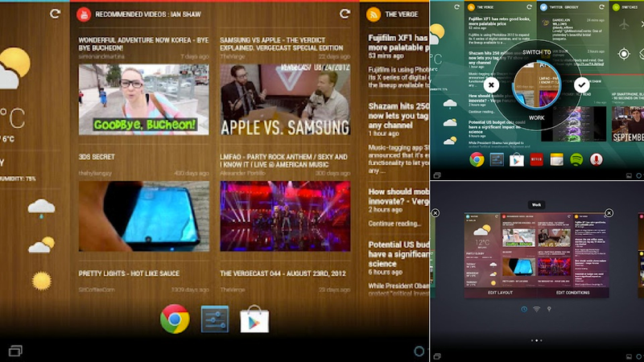Open the 3DS Secret blue handheld thumbnail
644x362 pixels.
(144, 216)
